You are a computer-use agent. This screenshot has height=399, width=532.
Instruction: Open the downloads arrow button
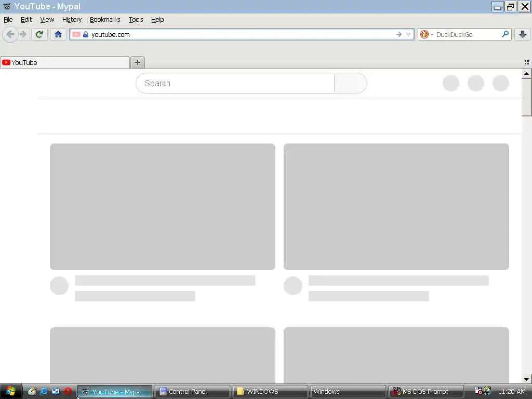tap(523, 34)
